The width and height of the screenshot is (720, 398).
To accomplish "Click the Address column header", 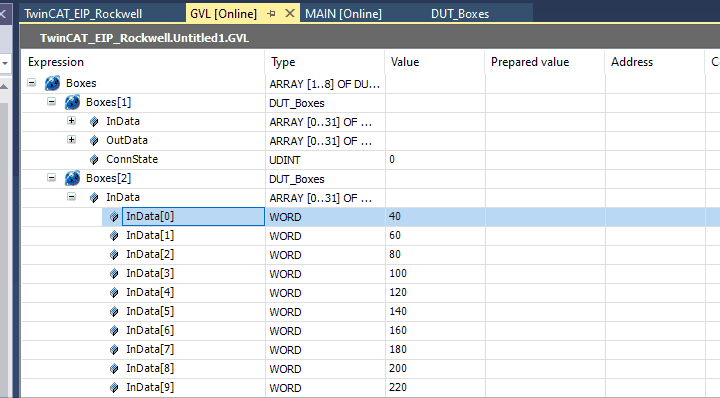I will [655, 62].
